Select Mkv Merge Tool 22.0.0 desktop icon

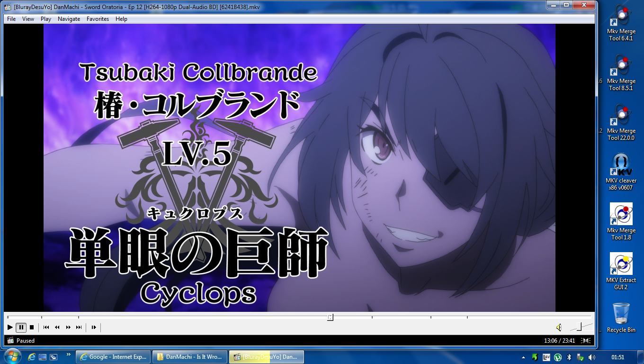coord(621,123)
